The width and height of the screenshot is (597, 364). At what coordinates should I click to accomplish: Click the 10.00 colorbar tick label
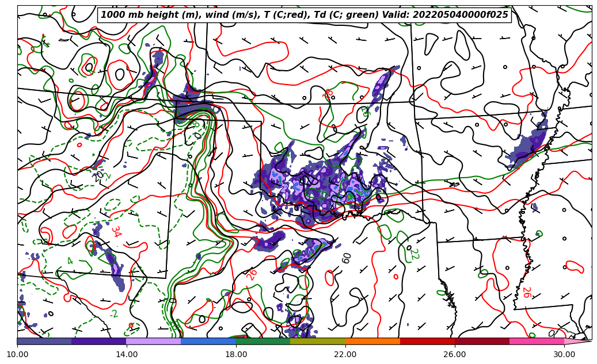click(17, 354)
